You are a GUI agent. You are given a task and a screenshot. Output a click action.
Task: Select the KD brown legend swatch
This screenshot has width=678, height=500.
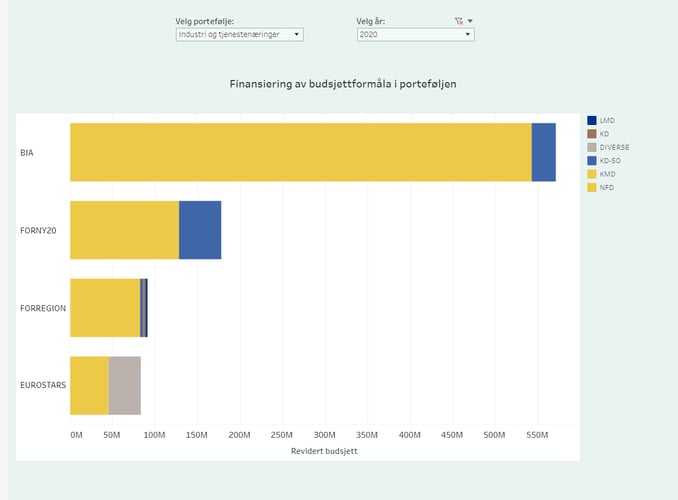(x=592, y=133)
